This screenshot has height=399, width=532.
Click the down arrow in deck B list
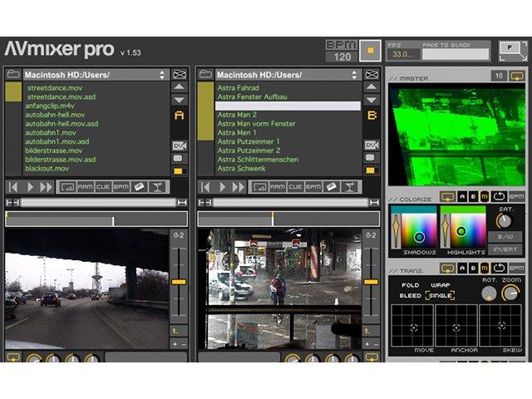[x=372, y=100]
